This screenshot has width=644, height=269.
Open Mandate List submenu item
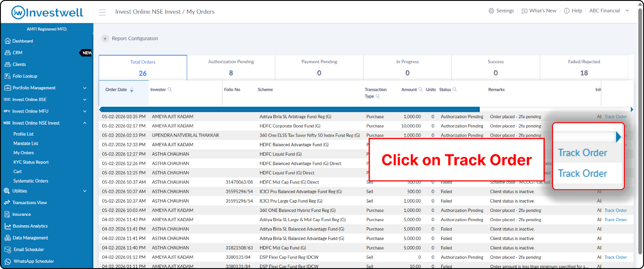[26, 143]
